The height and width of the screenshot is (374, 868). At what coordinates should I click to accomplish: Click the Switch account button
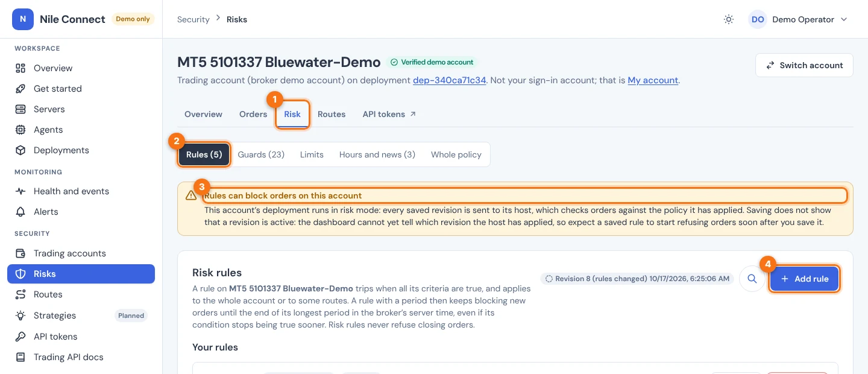coord(804,65)
